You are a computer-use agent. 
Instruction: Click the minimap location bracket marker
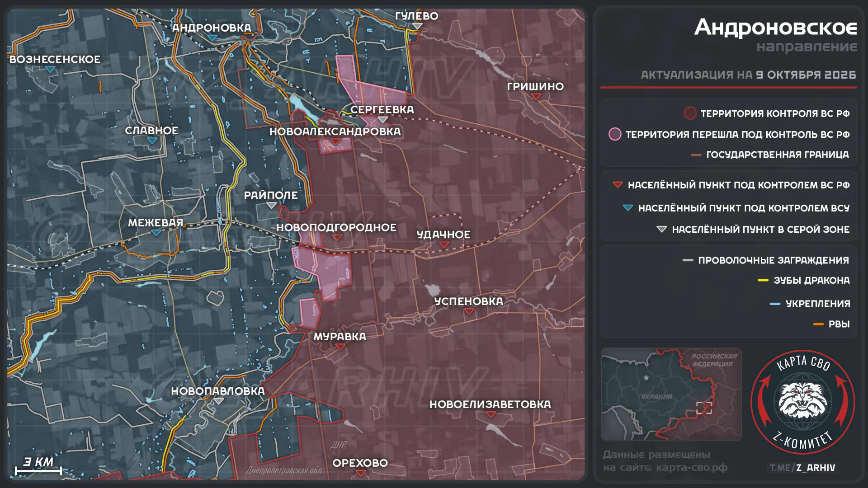click(x=704, y=408)
